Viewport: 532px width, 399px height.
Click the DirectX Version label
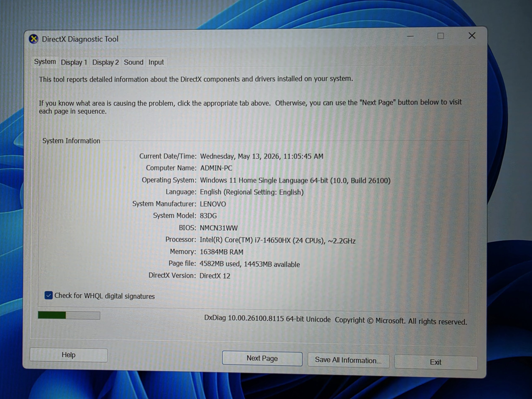(172, 275)
